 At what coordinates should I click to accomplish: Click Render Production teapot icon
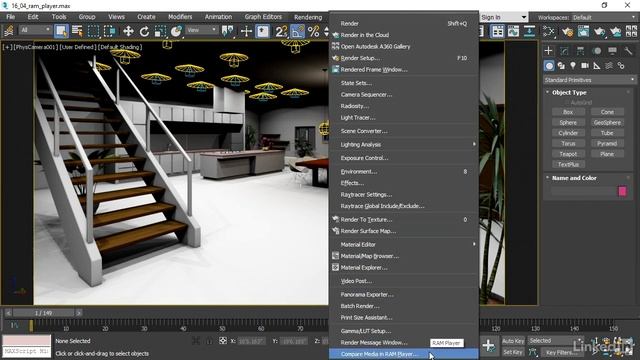[600, 31]
